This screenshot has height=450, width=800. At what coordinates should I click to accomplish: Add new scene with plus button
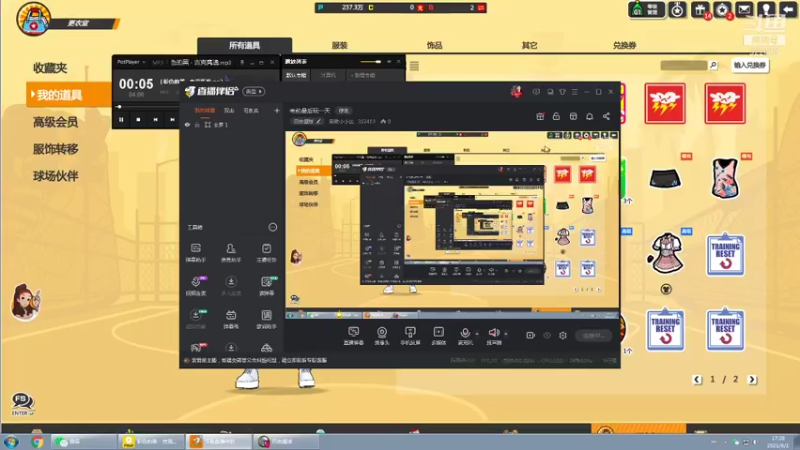click(277, 110)
